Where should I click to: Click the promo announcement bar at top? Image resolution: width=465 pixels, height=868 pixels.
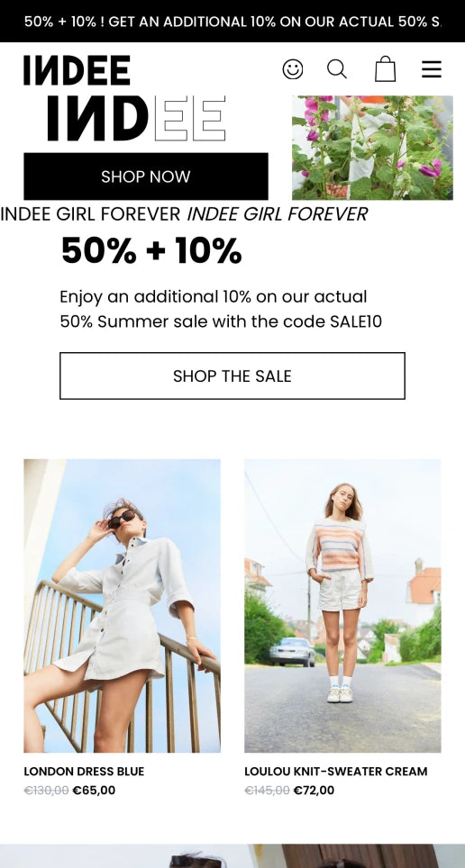click(x=232, y=21)
